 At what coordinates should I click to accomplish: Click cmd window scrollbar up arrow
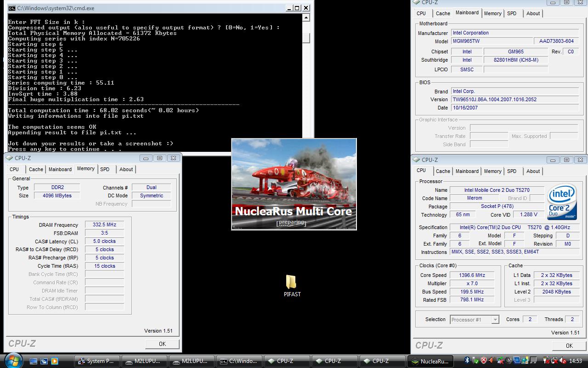(306, 18)
